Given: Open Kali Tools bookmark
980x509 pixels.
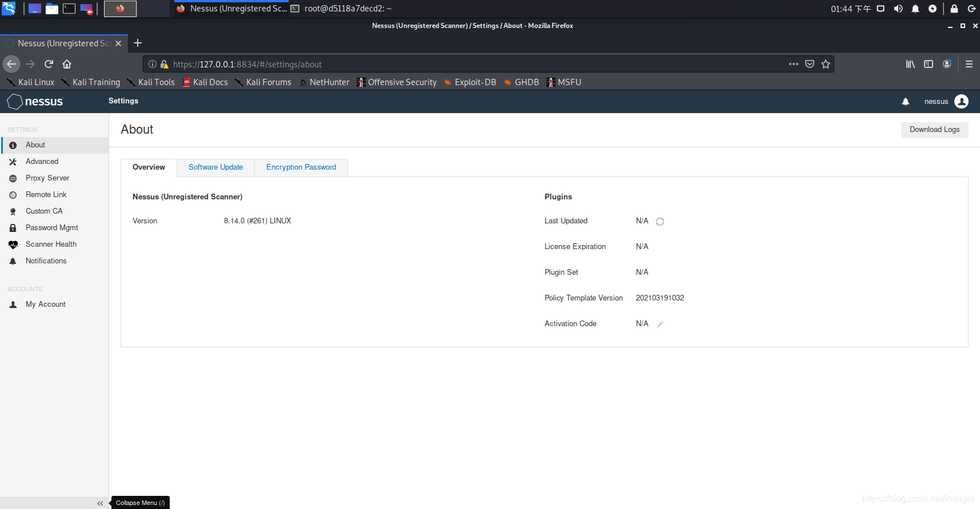Looking at the screenshot, I should 150,82.
